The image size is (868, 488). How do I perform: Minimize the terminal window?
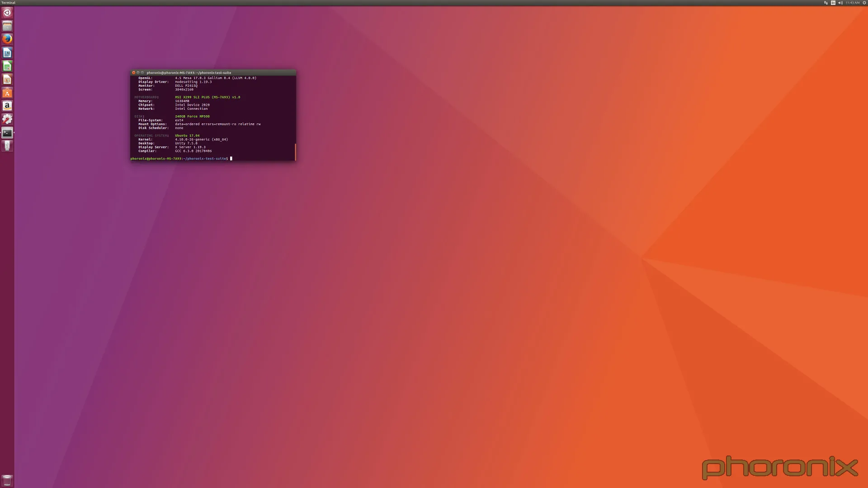click(x=138, y=73)
